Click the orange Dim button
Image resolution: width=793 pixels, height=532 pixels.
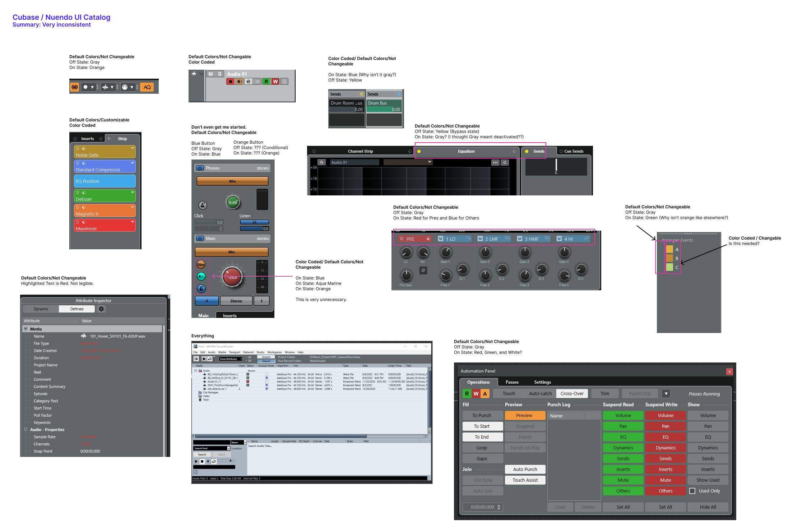(201, 265)
